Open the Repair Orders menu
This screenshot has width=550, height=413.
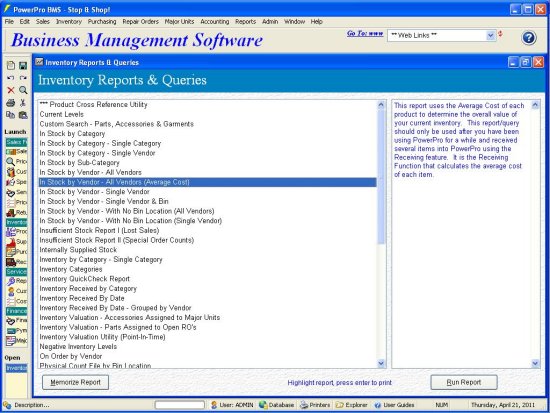click(140, 21)
